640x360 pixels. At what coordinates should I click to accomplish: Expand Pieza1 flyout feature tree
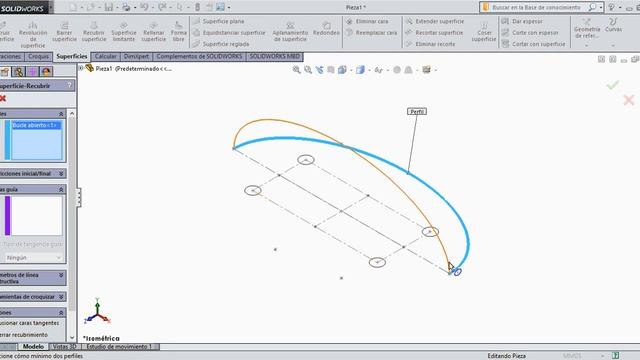click(81, 68)
